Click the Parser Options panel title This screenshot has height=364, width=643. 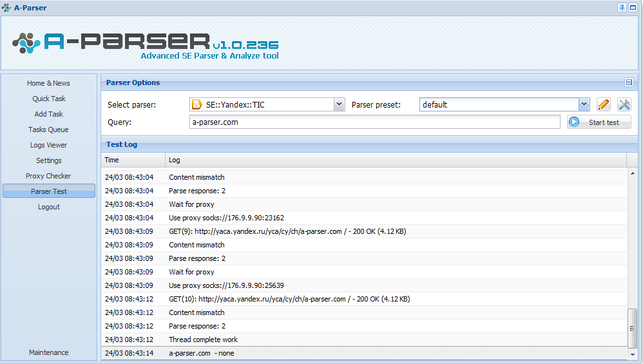[133, 82]
